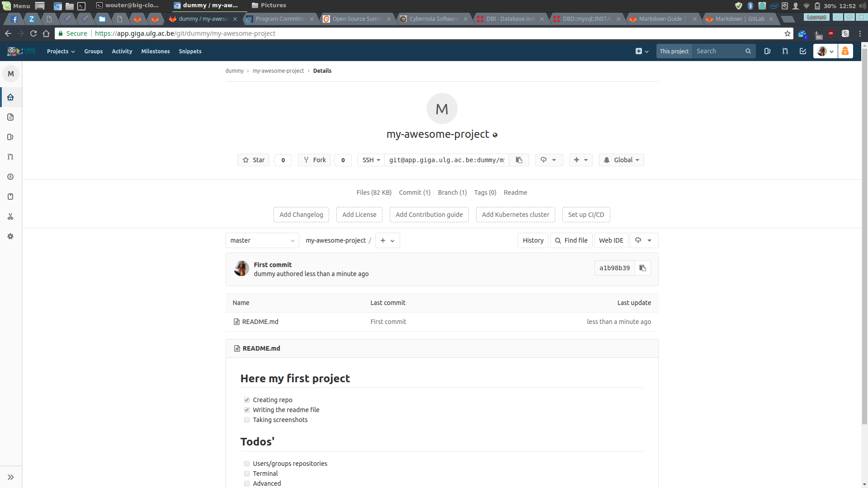The image size is (868, 488).
Task: Open Milestones in the top navigation
Action: 156,51
